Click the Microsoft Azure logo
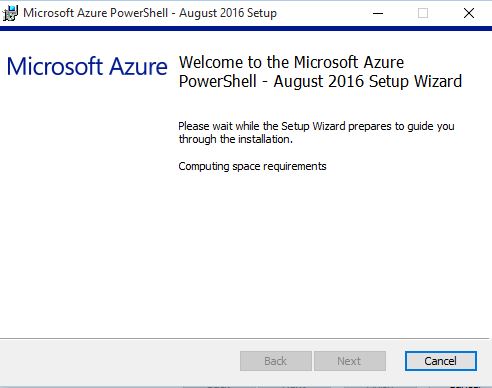The height and width of the screenshot is (388, 492). coord(87,66)
